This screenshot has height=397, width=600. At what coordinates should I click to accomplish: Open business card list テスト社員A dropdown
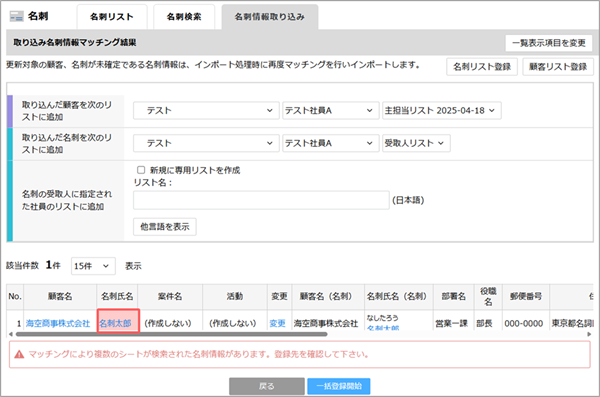[x=331, y=143]
